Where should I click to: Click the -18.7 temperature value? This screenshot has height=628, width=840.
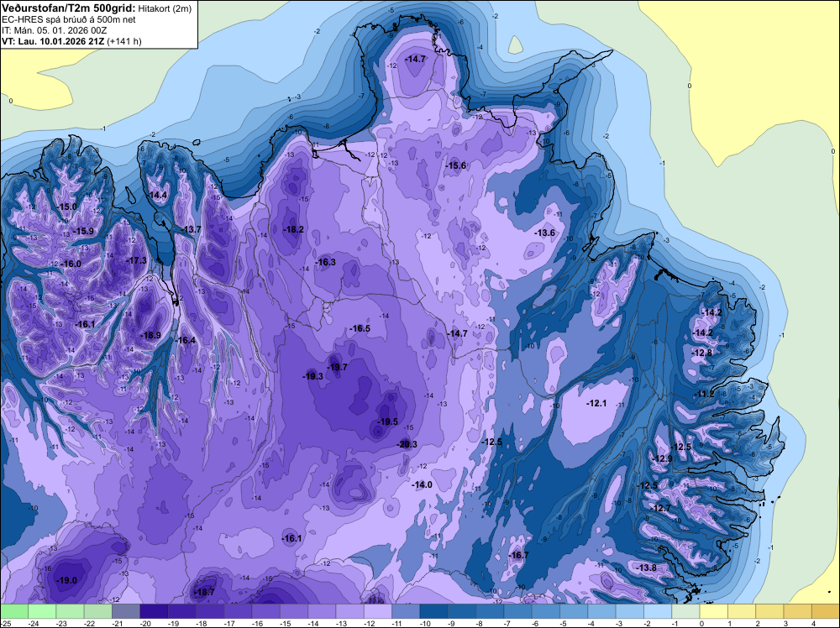(x=203, y=592)
